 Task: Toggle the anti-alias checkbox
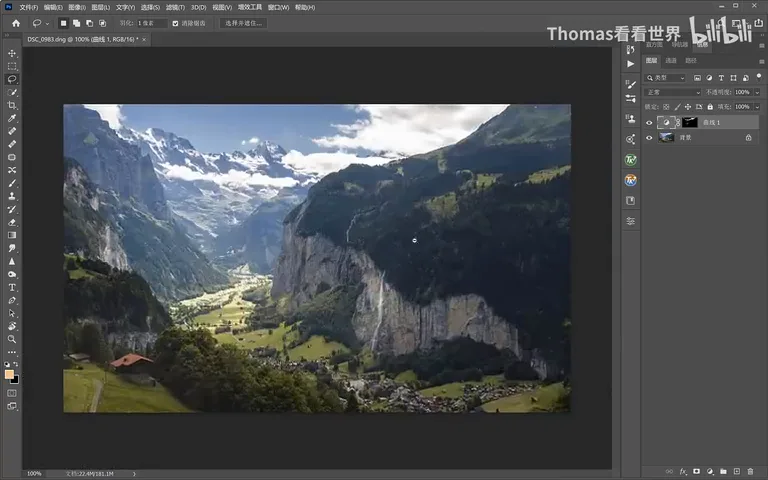175,24
